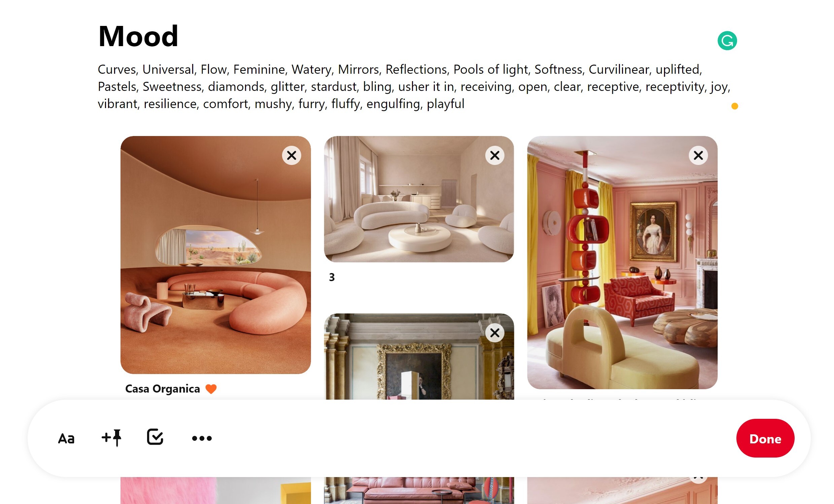Click the Casa Organica caption label
834x504 pixels.
pyautogui.click(x=163, y=389)
